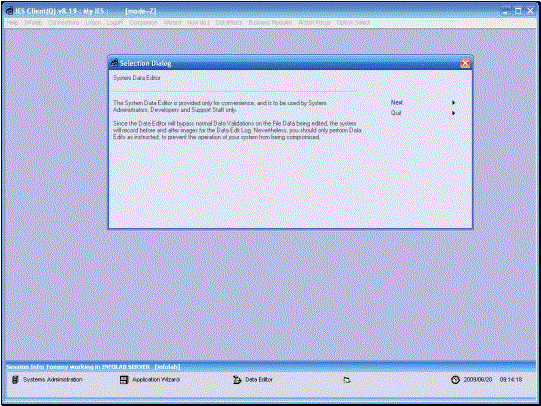Screen dimensions: 541x406
Task: Choose the Quit option
Action: coord(396,113)
